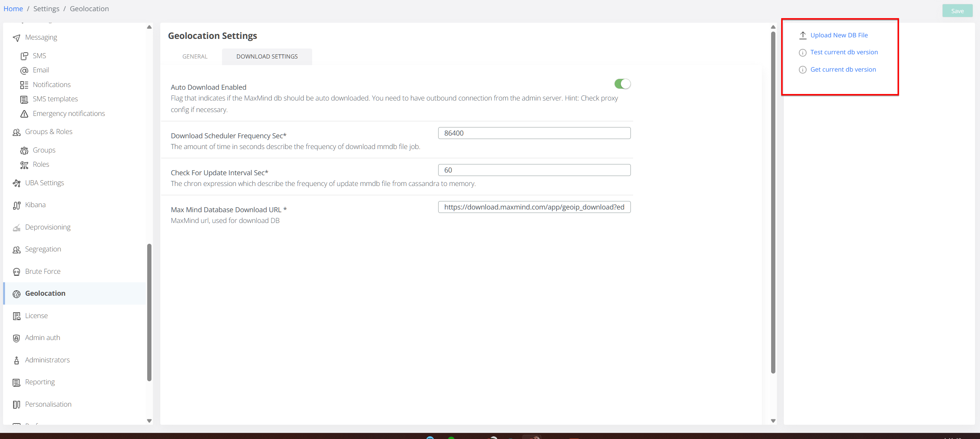Click the Download Scheduler Frequency input field
Image resolution: width=980 pixels, height=439 pixels.
(x=534, y=133)
